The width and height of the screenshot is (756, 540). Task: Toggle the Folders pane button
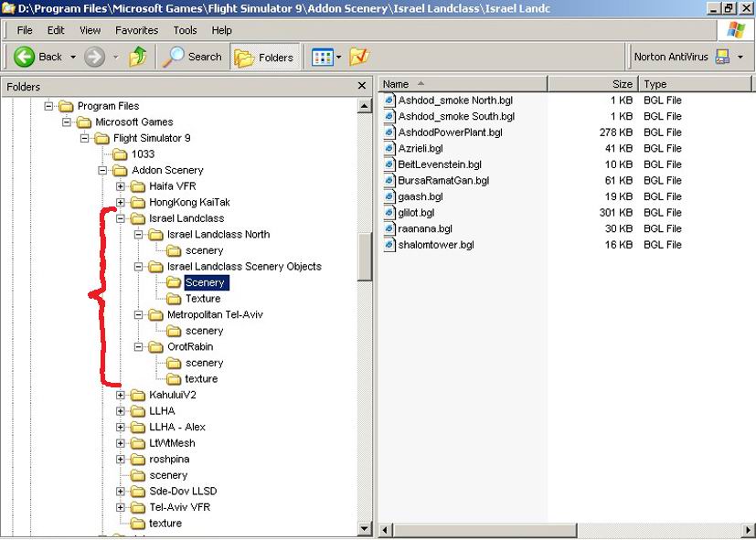[264, 57]
